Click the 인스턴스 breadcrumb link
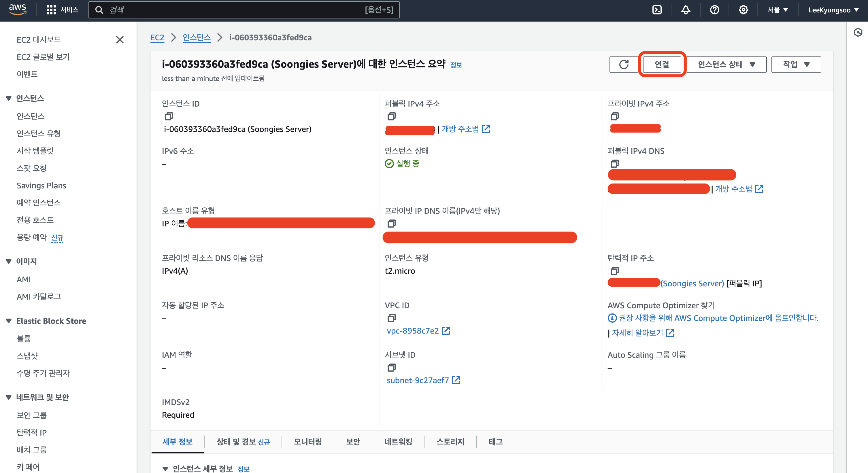868x473 pixels. tap(197, 37)
